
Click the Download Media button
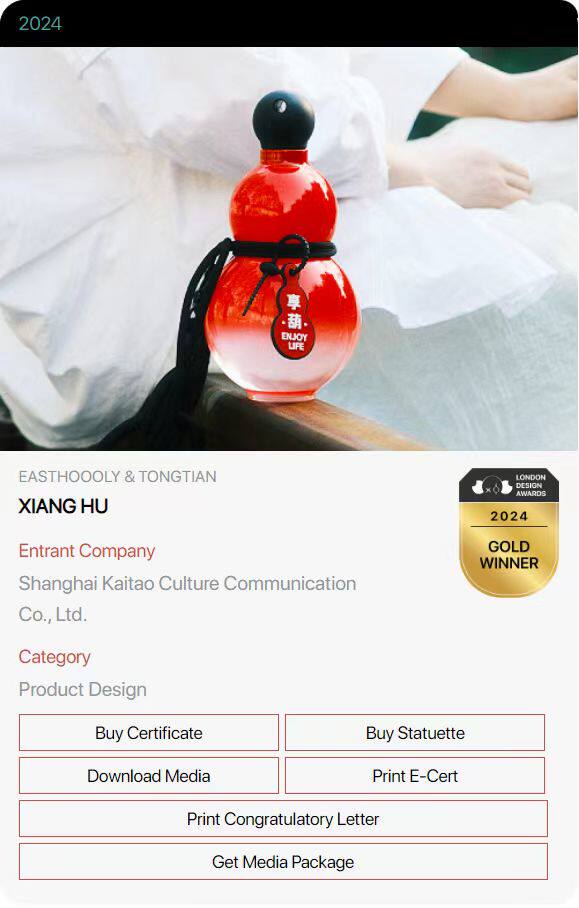[x=149, y=775]
